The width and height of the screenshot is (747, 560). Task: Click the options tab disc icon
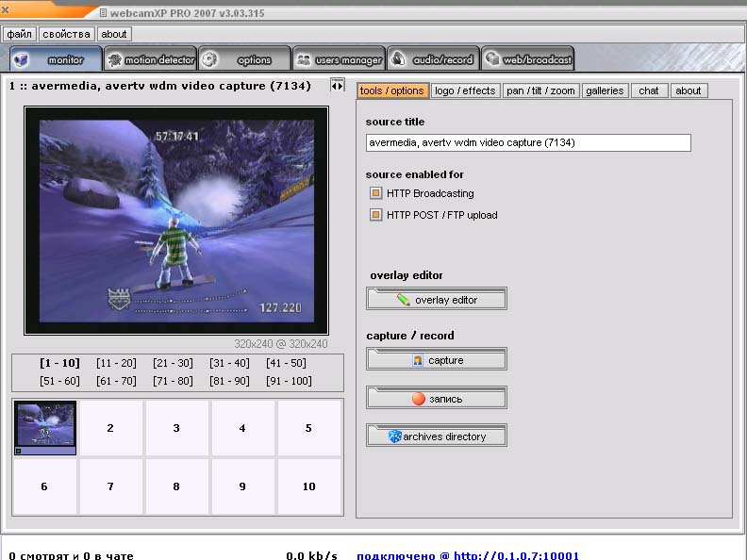(209, 59)
